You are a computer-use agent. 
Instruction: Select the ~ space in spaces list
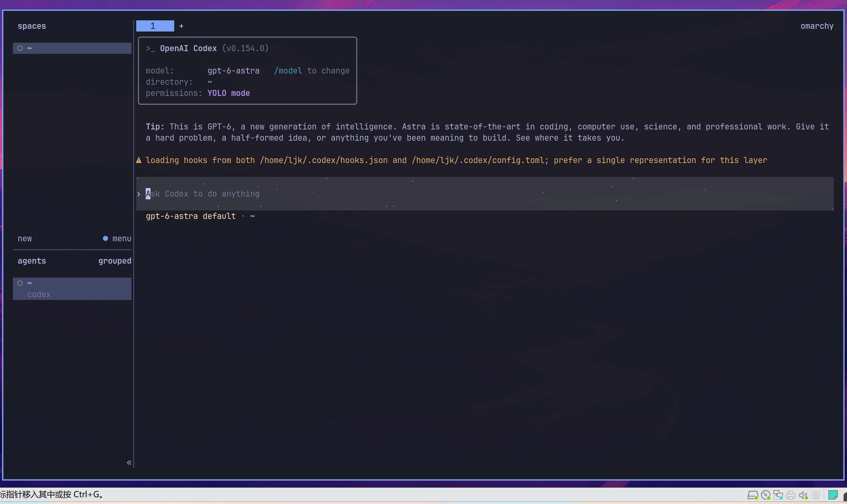72,48
